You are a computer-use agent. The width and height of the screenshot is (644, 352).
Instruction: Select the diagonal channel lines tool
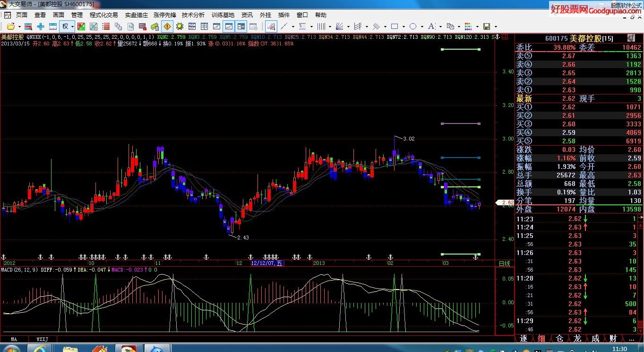pos(376,26)
